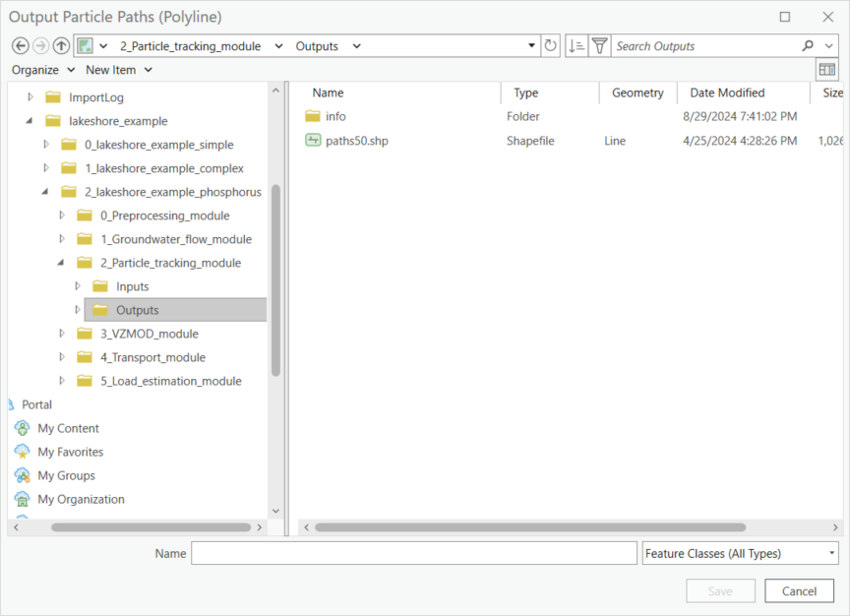Open path history dropdown arrow
The image size is (850, 616).
532,46
